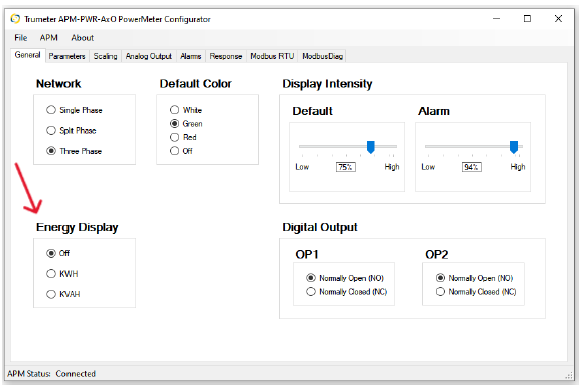Click the APM Status Connected text
This screenshot has height=389, width=580.
click(51, 373)
